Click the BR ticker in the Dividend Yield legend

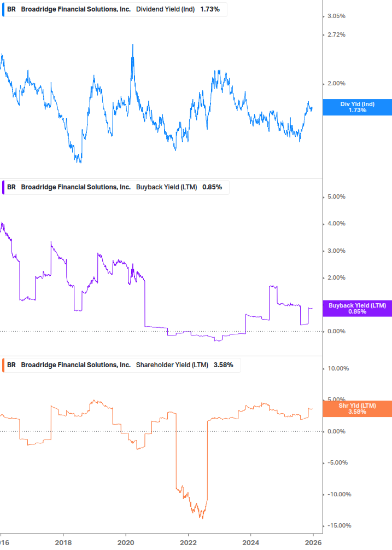11,9
